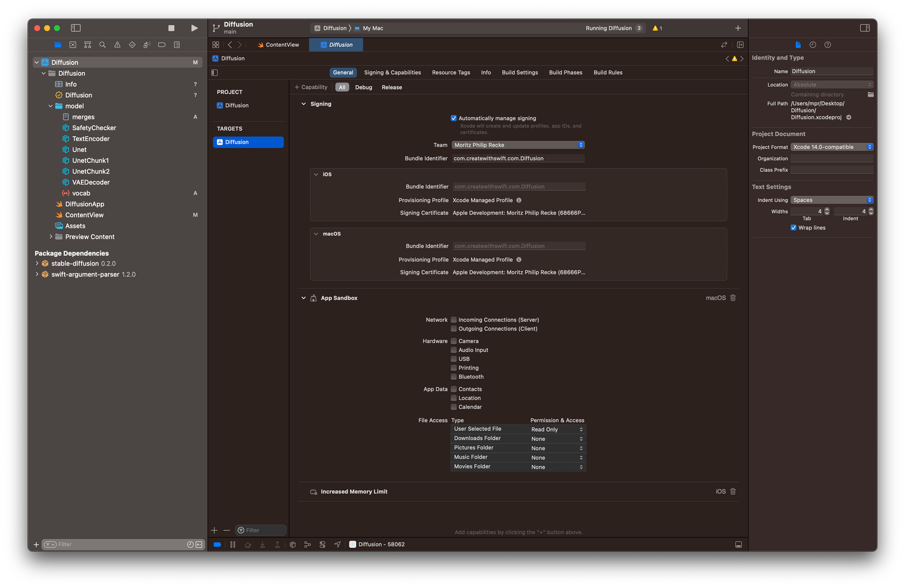This screenshot has height=588, width=905.
Task: Filter capabilities by Debug
Action: (363, 87)
